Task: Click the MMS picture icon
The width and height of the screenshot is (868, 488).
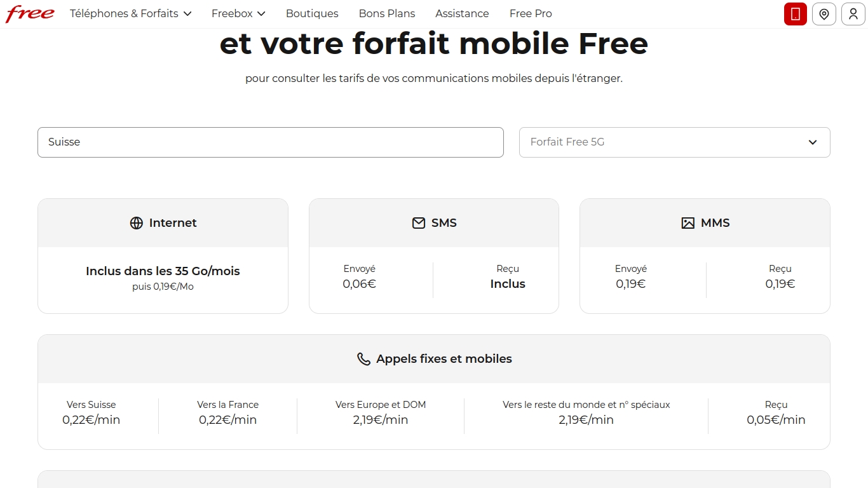Action: (688, 223)
